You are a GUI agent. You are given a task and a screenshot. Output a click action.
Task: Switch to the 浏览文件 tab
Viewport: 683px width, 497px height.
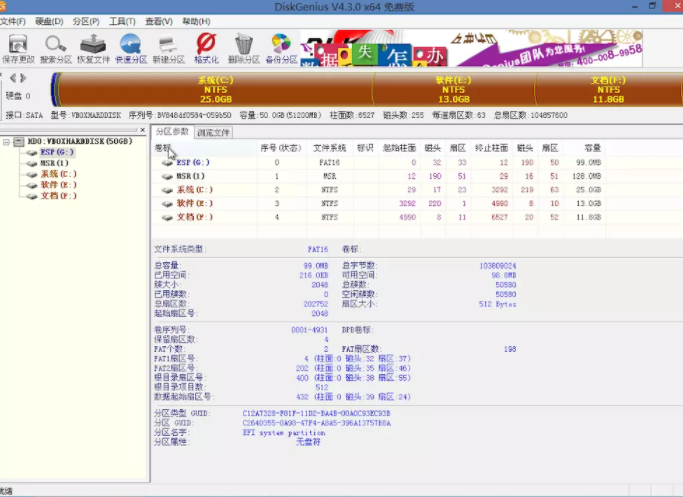click(214, 132)
